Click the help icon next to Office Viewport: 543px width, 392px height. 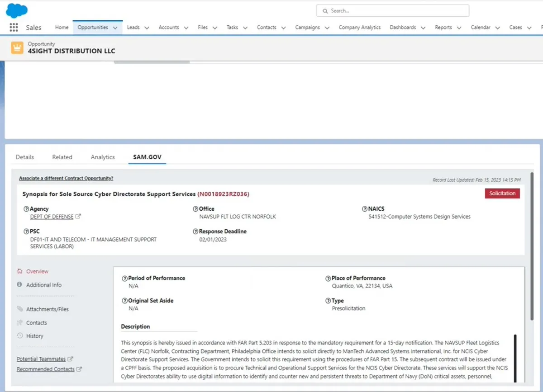click(x=195, y=209)
